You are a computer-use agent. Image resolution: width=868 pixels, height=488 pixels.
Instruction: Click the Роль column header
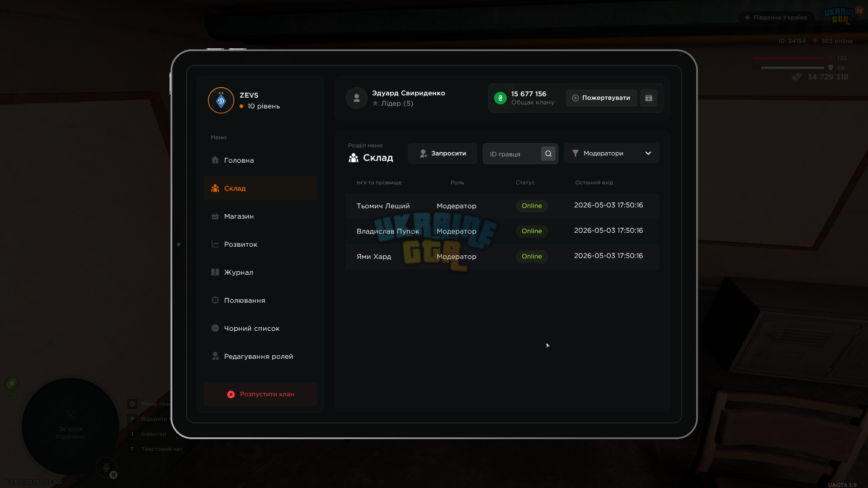(457, 183)
